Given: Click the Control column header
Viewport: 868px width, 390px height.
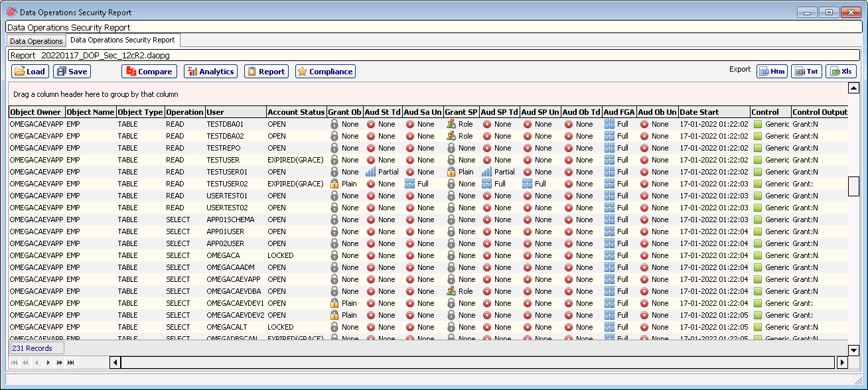Looking at the screenshot, I should [770, 112].
